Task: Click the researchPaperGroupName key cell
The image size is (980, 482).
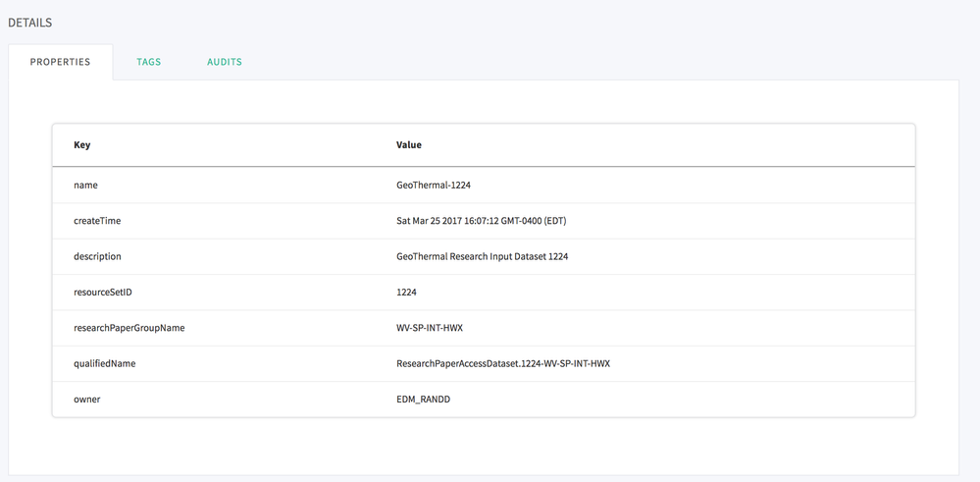Action: point(129,328)
